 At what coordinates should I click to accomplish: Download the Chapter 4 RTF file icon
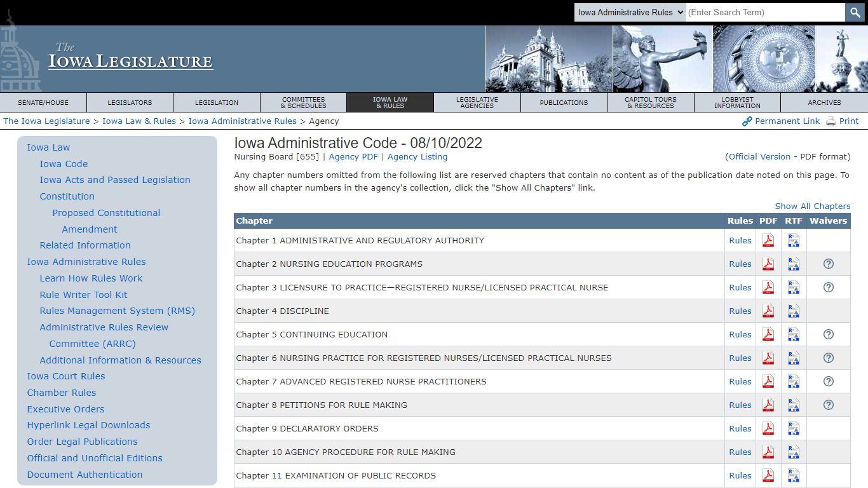click(x=794, y=311)
